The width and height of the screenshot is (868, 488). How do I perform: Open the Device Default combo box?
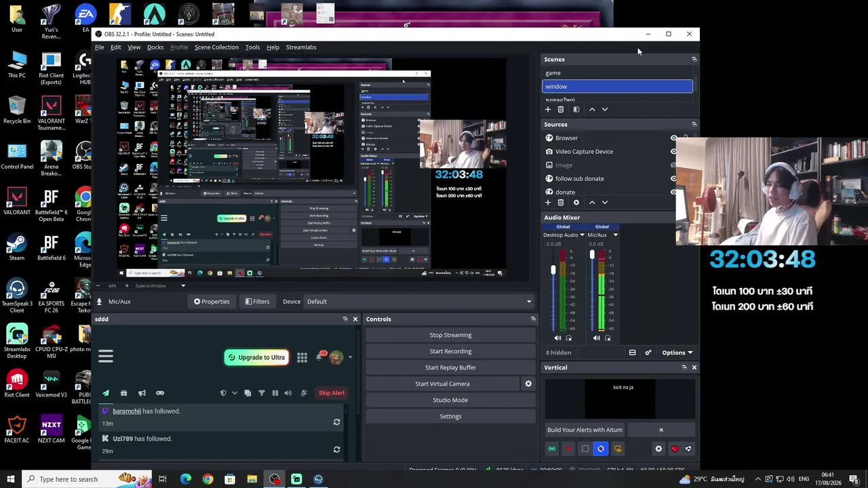pyautogui.click(x=418, y=302)
